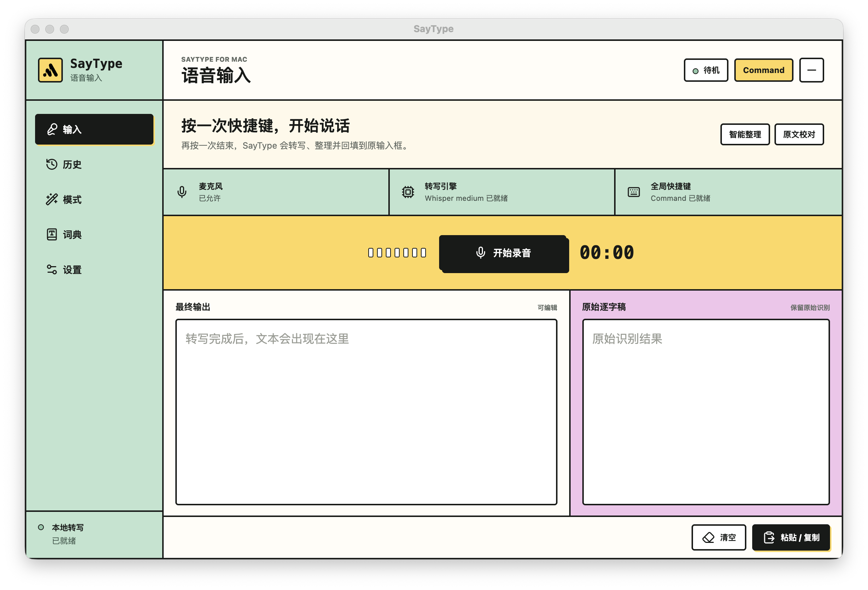Select the 原文校对 mode button
Viewport: 868px width, 590px height.
coord(799,134)
